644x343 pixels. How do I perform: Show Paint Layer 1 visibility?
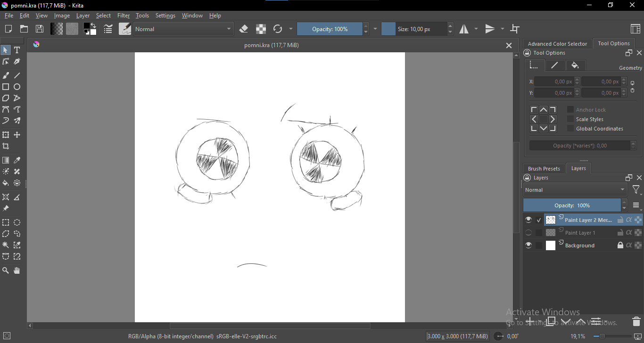click(528, 233)
